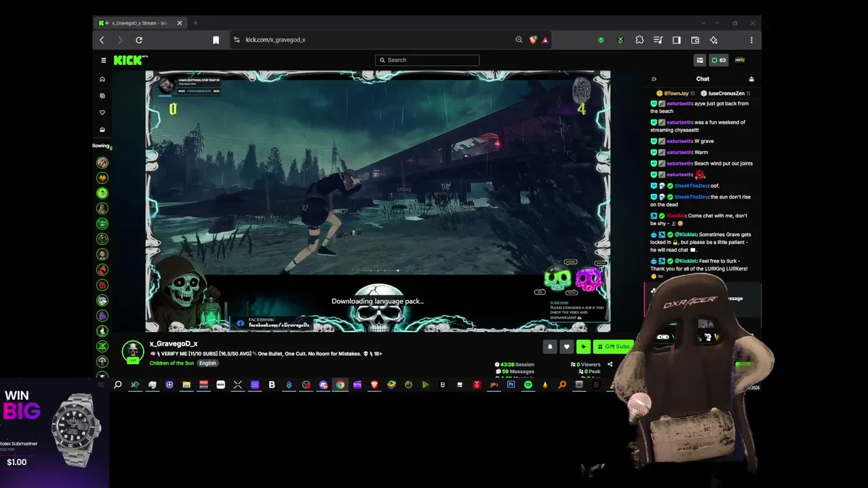Open Chrome from the taskbar
Image resolution: width=868 pixels, height=488 pixels.
(x=340, y=385)
